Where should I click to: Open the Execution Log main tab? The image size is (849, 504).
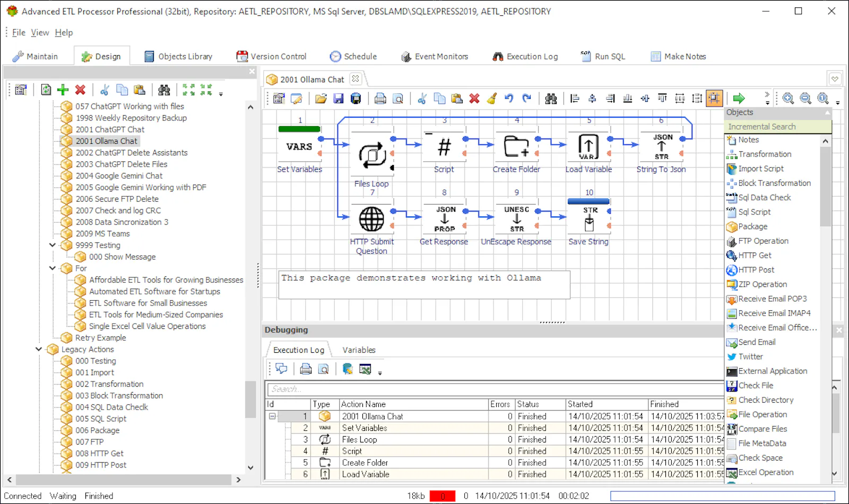(525, 56)
